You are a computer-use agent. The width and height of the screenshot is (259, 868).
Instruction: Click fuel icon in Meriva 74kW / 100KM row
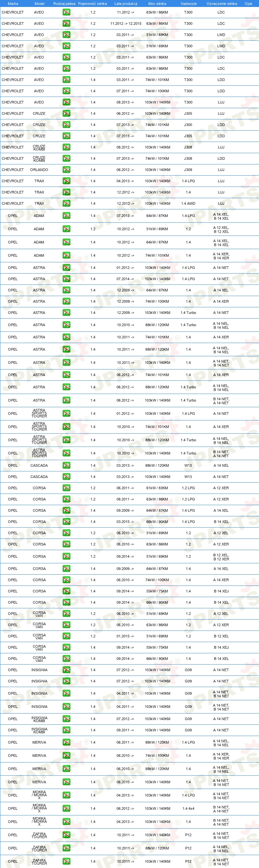pos(67,756)
